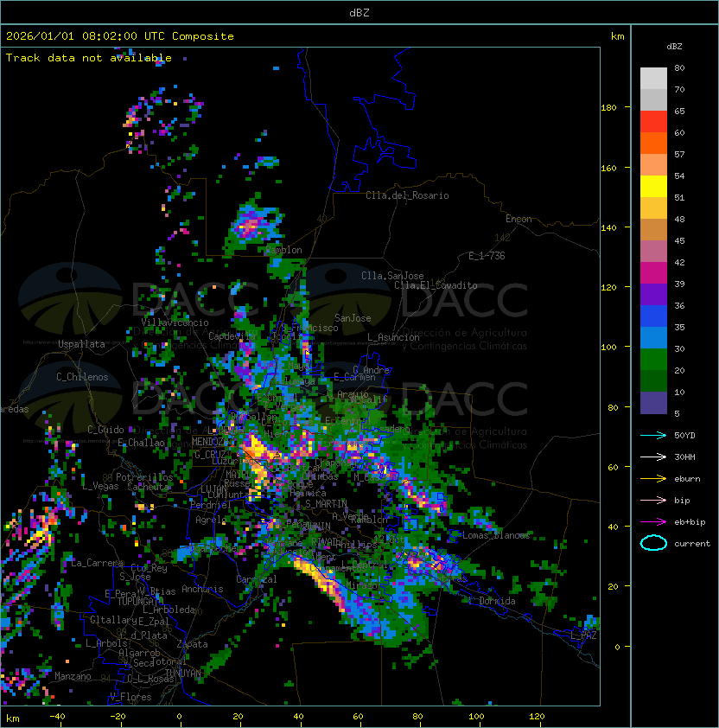Click the brown-orange swatch above 45

[653, 229]
